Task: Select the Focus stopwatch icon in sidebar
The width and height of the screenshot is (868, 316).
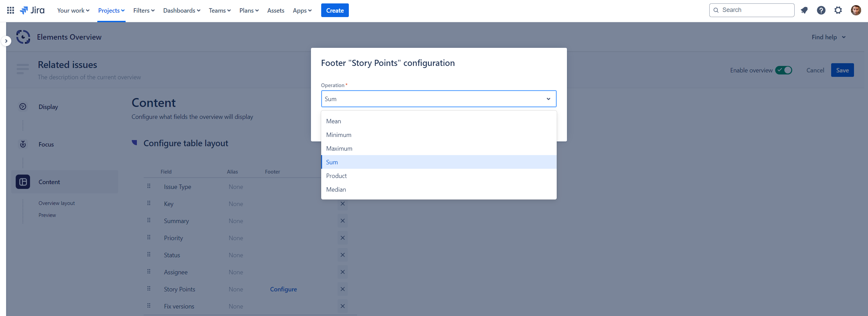Action: (x=23, y=144)
